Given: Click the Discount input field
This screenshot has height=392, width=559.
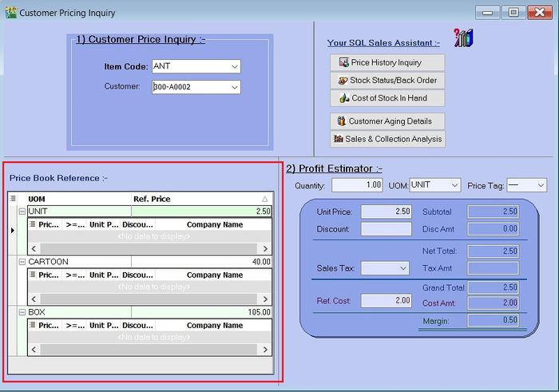Looking at the screenshot, I should [x=387, y=229].
